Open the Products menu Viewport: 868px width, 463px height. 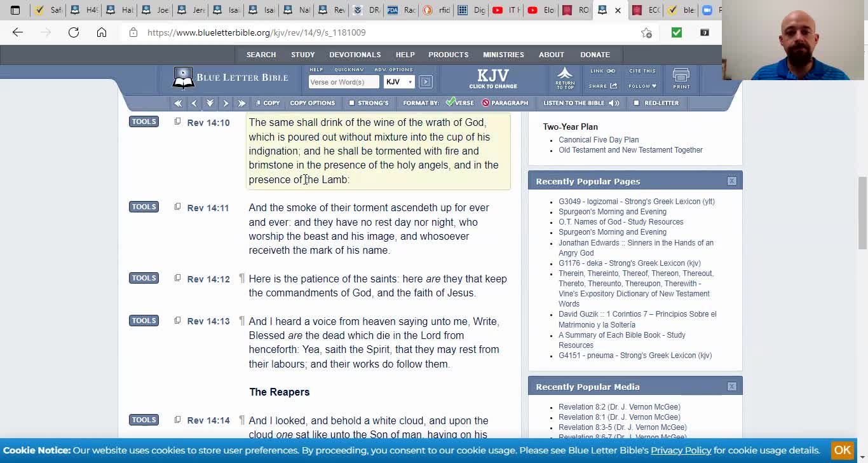coord(448,55)
